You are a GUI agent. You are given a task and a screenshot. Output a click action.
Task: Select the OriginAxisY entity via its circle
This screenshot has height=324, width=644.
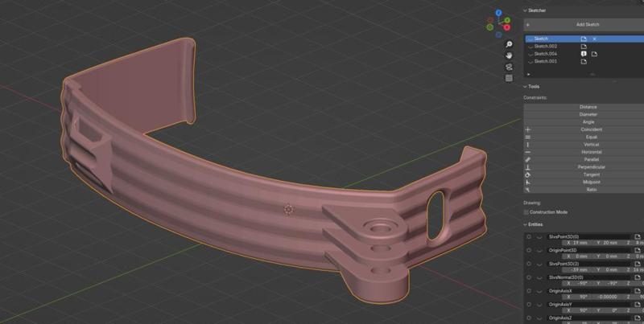pos(529,305)
